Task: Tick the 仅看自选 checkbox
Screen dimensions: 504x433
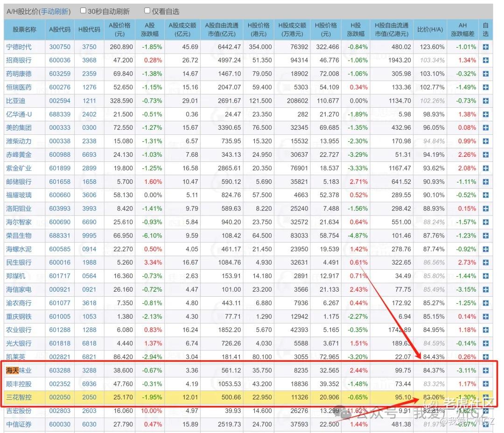Action: point(147,11)
